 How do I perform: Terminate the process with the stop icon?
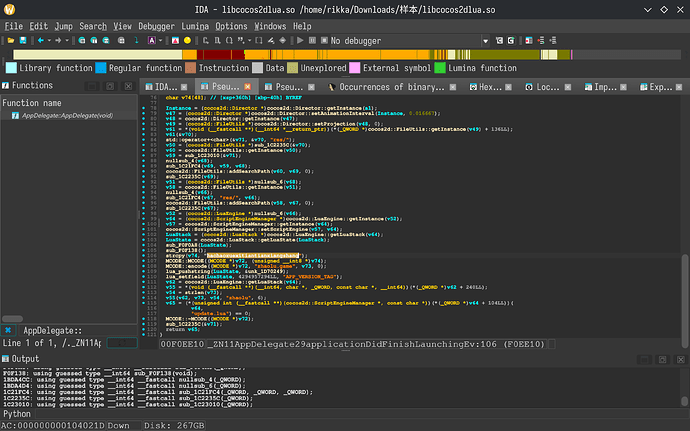(x=324, y=41)
